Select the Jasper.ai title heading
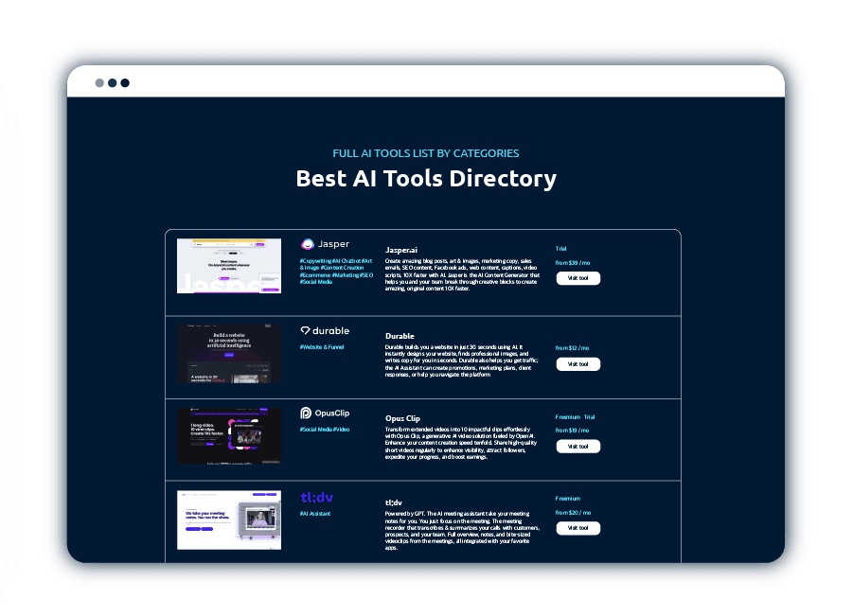 click(400, 250)
